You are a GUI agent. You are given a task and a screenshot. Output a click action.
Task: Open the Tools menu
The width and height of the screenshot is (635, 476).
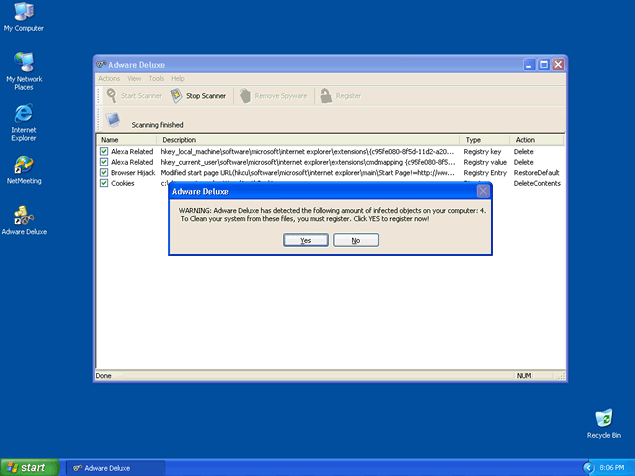156,78
